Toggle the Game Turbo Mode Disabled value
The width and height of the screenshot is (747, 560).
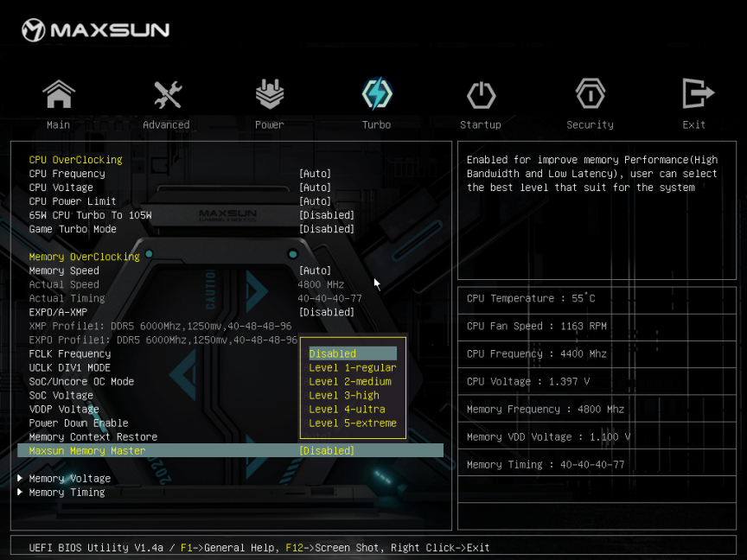tap(326, 229)
